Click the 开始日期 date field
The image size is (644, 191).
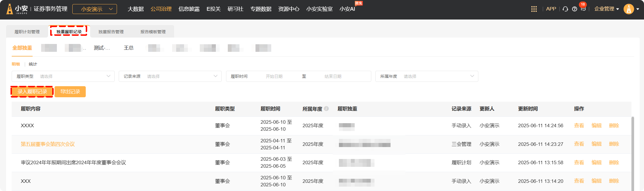pyautogui.click(x=274, y=76)
